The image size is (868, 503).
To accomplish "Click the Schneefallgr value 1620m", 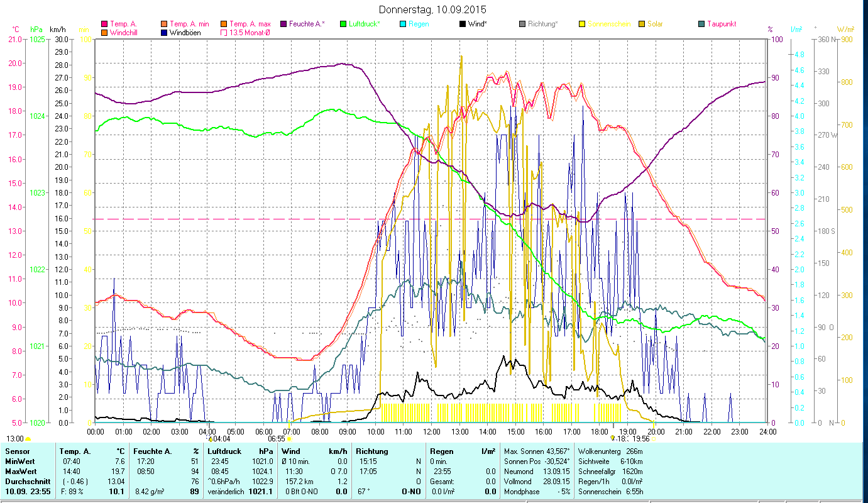I will (633, 471).
